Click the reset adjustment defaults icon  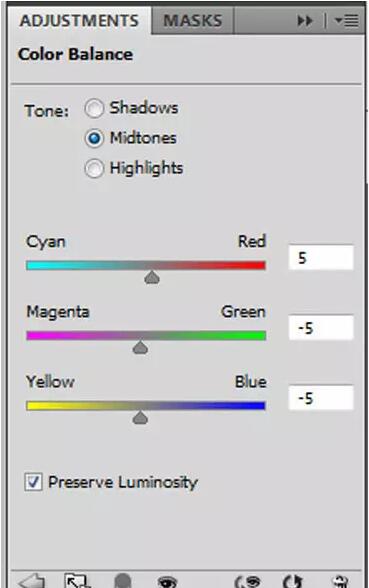tap(293, 581)
